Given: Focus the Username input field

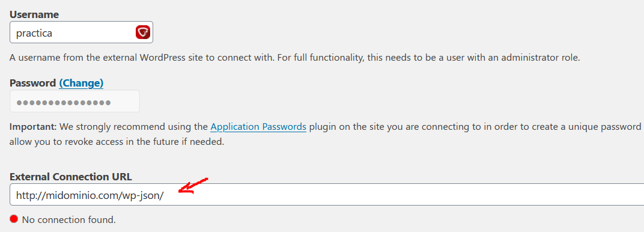Looking at the screenshot, I should click(81, 32).
